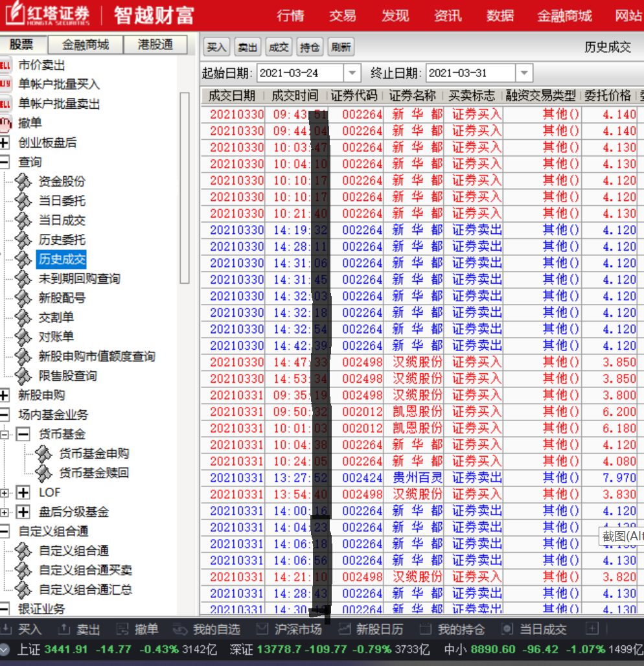Click the 买入 toolbar button
This screenshot has height=666, width=644.
click(216, 47)
